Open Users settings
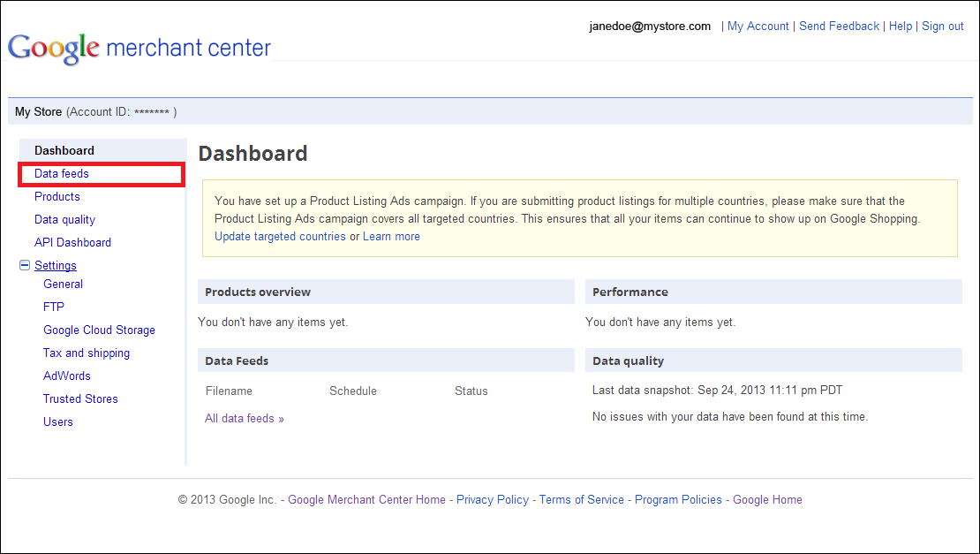 (x=58, y=422)
